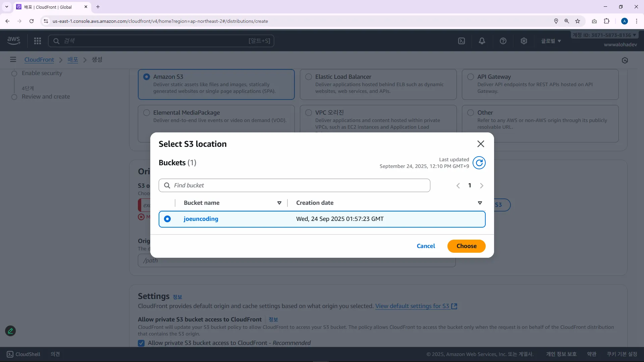Sort by Bucket name column arrow

(279, 203)
